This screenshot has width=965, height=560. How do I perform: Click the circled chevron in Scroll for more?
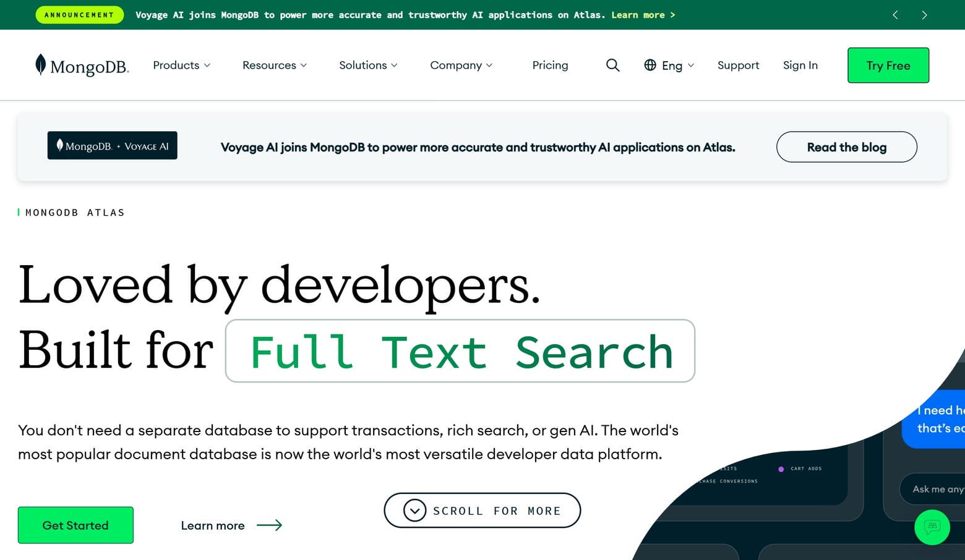tap(414, 511)
